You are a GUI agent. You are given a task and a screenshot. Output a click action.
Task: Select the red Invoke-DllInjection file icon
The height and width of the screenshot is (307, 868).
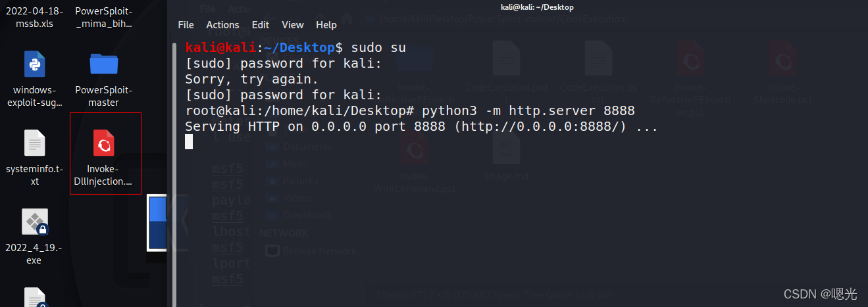coord(104,143)
